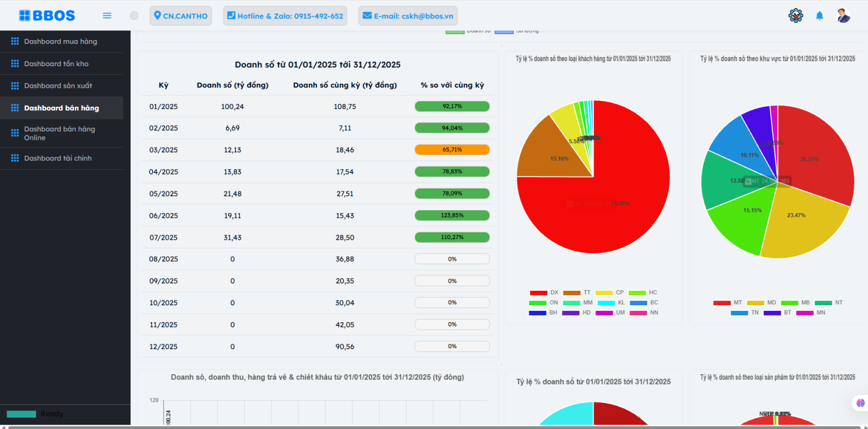The width and height of the screenshot is (868, 429).
Task: Click the CN.CANTHO branch button
Action: point(181,16)
